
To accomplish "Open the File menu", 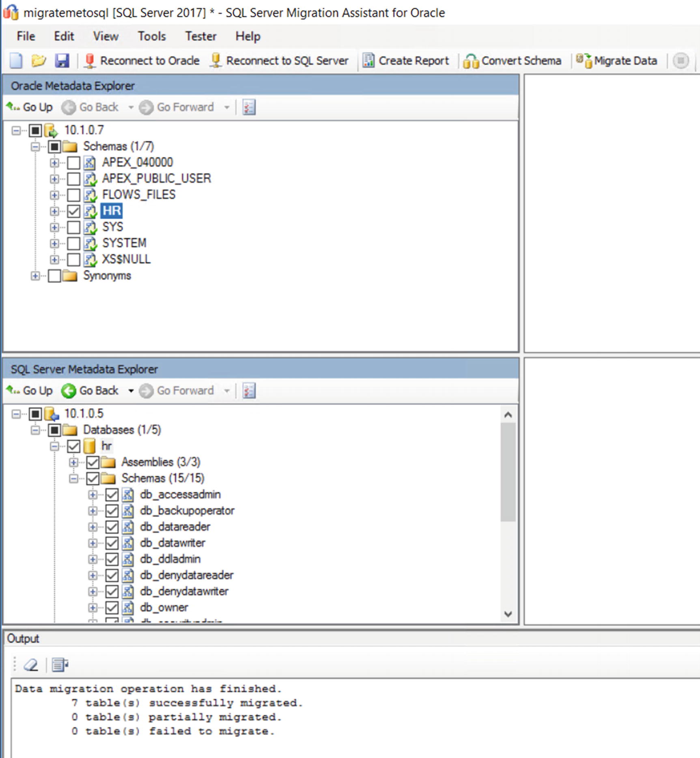I will point(26,36).
